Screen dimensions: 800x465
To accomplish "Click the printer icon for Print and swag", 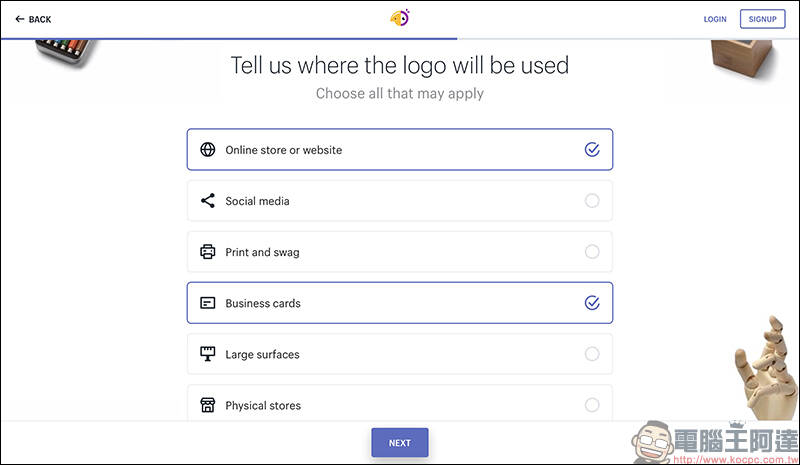I will [x=208, y=252].
